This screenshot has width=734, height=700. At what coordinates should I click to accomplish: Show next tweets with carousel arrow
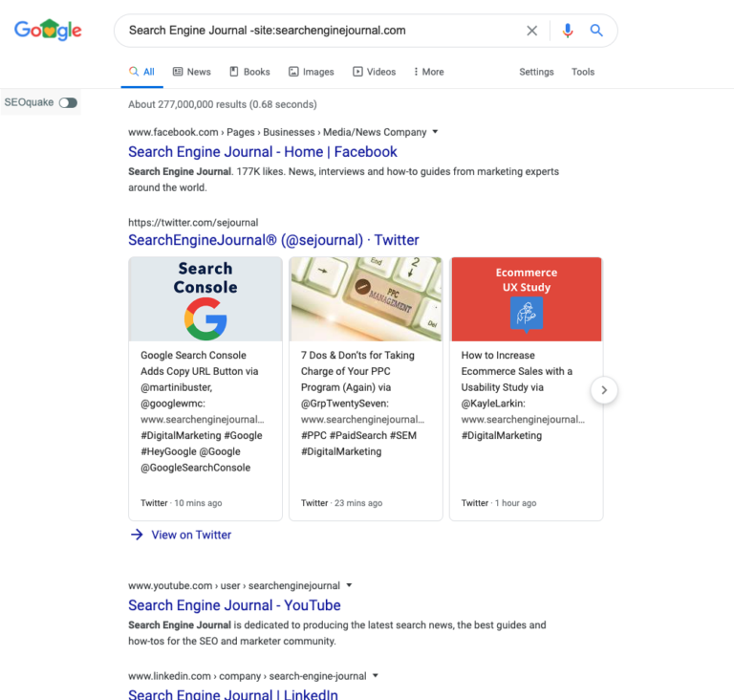pos(604,390)
